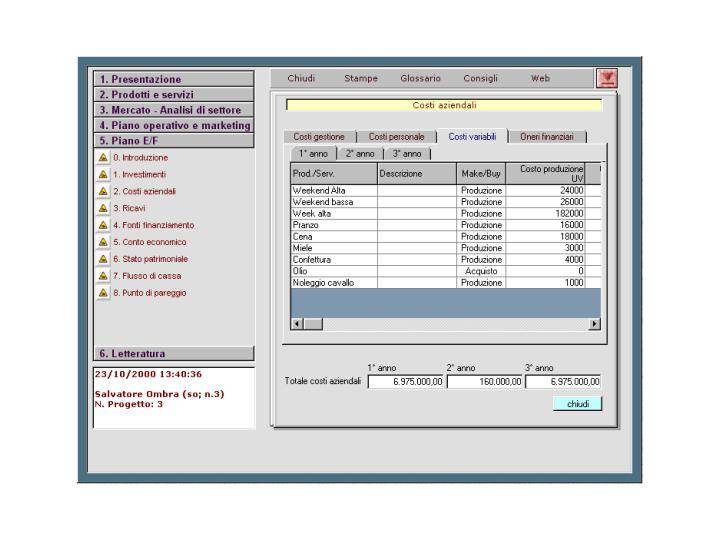Click the warning icon beside 8. Punto di pareggio

click(x=103, y=292)
